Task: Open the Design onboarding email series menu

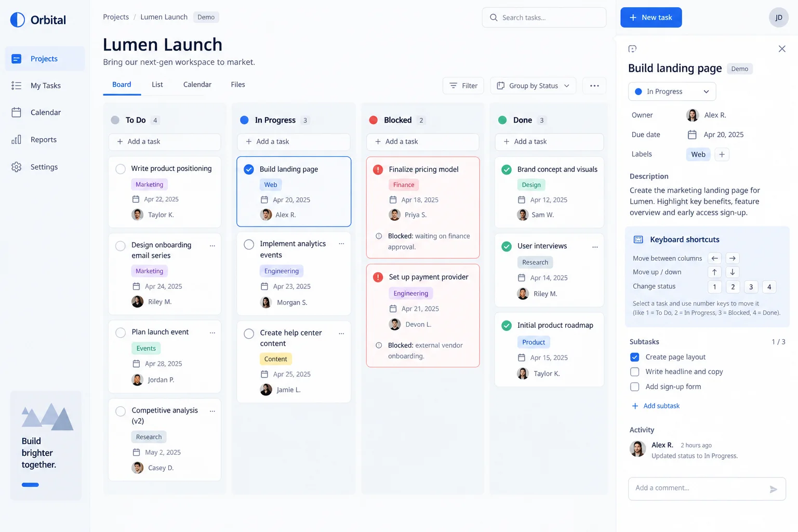Action: point(212,246)
